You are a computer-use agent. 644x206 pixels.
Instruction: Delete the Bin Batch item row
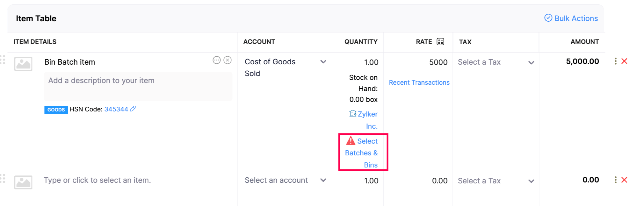624,61
